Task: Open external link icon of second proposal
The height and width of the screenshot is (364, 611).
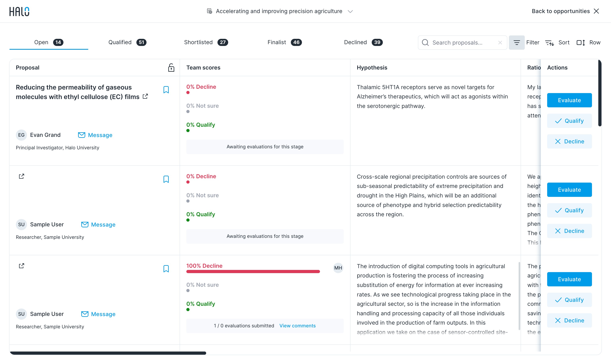Action: point(22,176)
